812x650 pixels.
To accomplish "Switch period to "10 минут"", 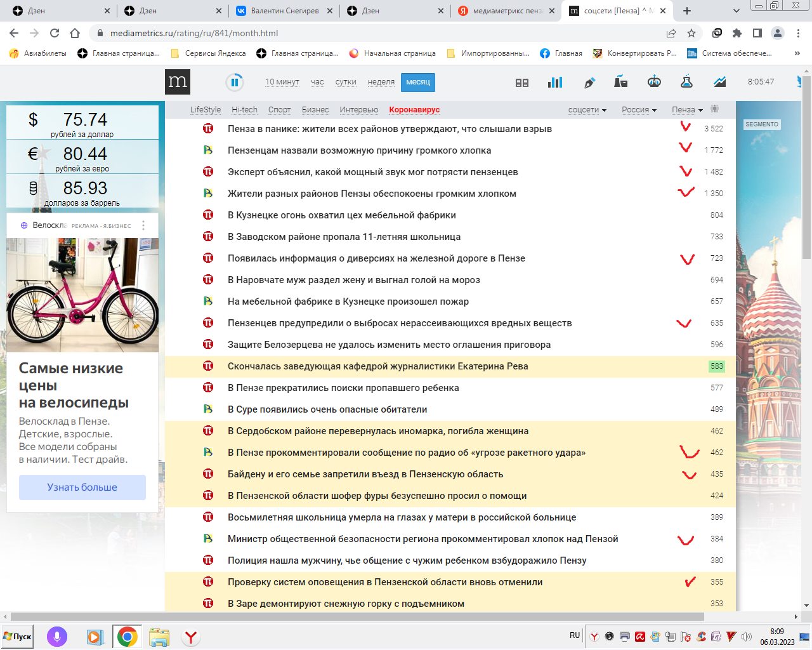I will point(282,82).
